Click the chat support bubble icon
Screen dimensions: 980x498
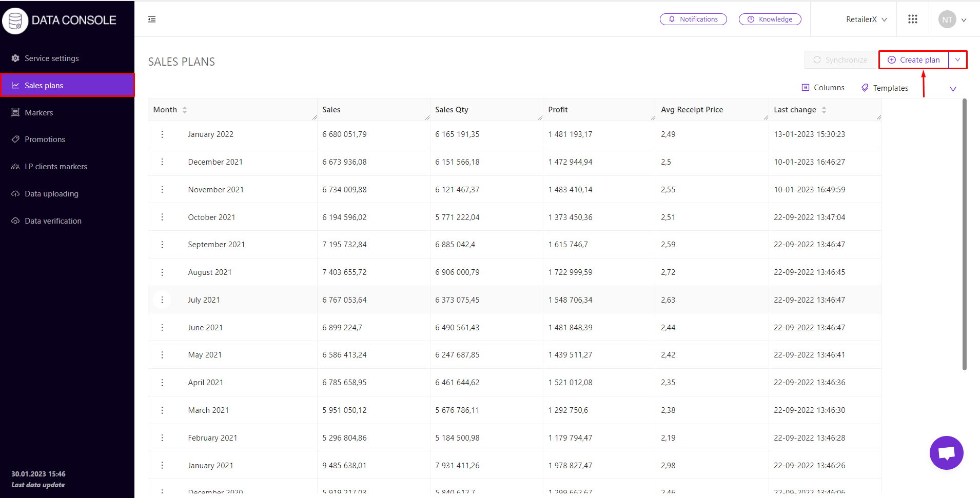pos(946,452)
